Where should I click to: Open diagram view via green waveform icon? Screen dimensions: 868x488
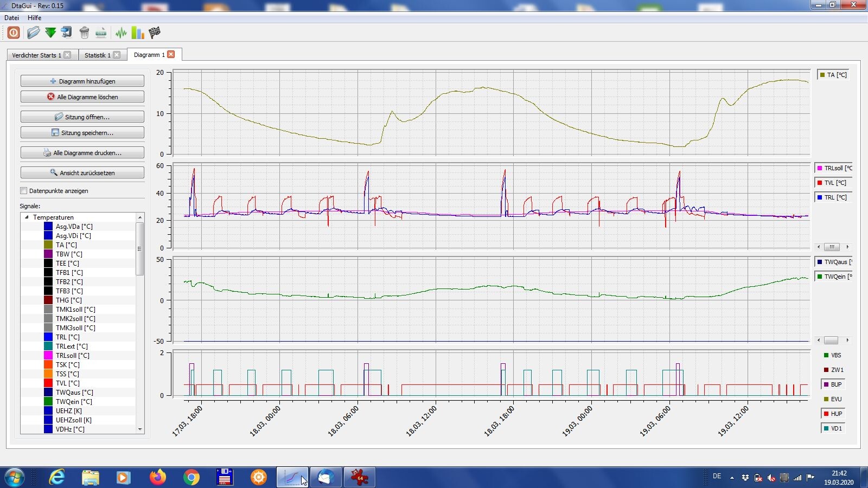click(120, 33)
